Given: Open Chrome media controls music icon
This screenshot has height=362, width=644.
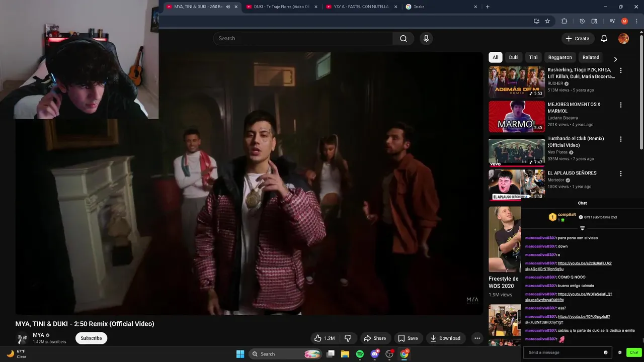Looking at the screenshot, I should (612, 21).
